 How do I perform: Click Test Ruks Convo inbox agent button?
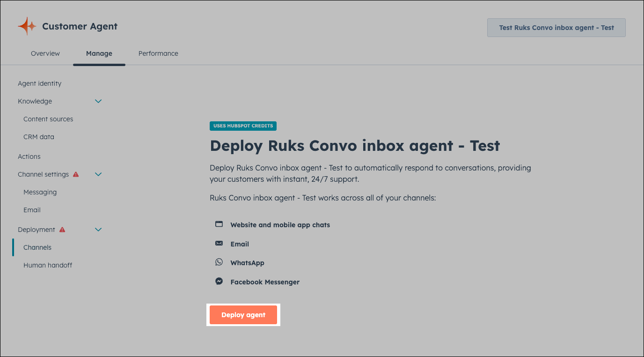pyautogui.click(x=556, y=28)
